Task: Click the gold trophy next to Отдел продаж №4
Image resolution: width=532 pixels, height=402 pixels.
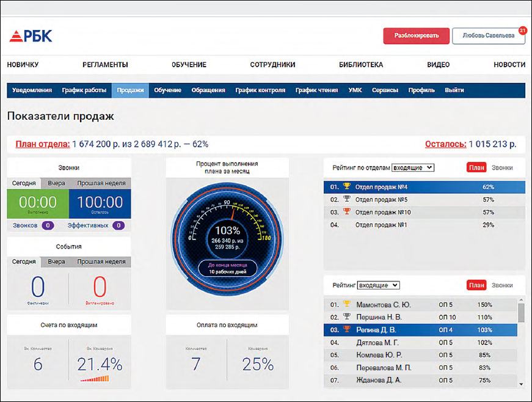Action: [x=347, y=187]
